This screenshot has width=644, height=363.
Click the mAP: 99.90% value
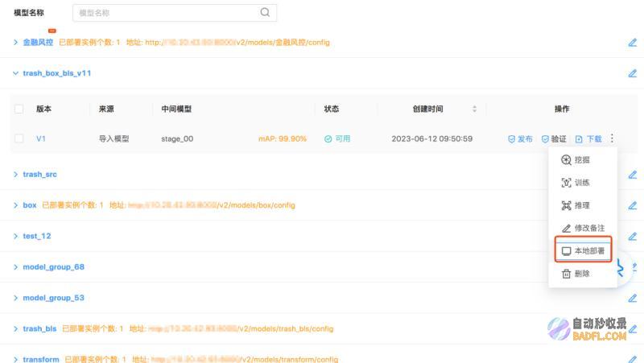283,138
